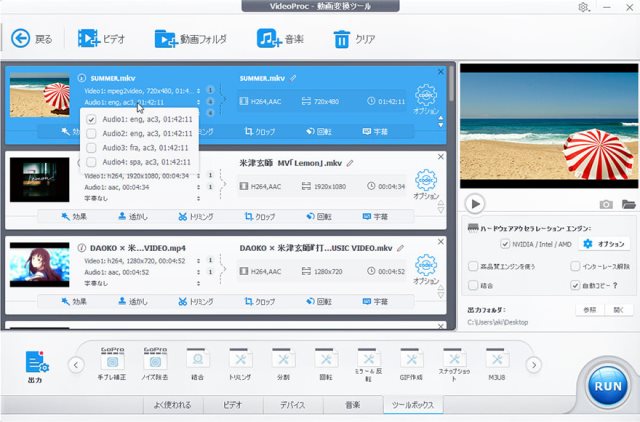The height and width of the screenshot is (422, 640).
Task: Switch to ツールボックス tab
Action: 413,404
